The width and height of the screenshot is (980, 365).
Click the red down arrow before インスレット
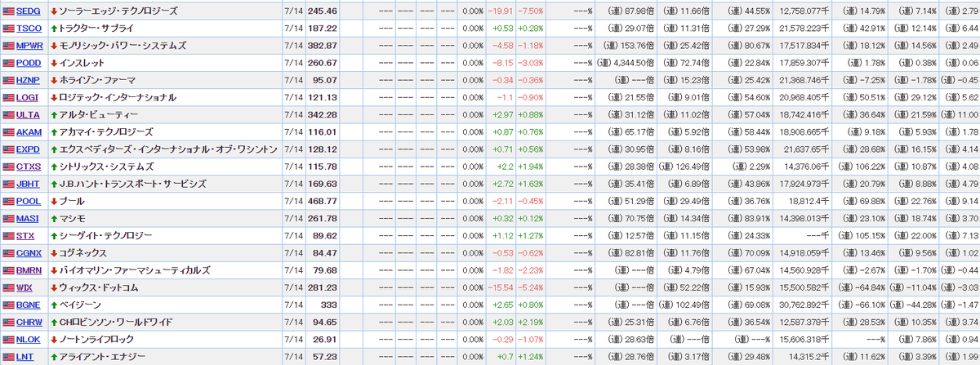(x=54, y=63)
